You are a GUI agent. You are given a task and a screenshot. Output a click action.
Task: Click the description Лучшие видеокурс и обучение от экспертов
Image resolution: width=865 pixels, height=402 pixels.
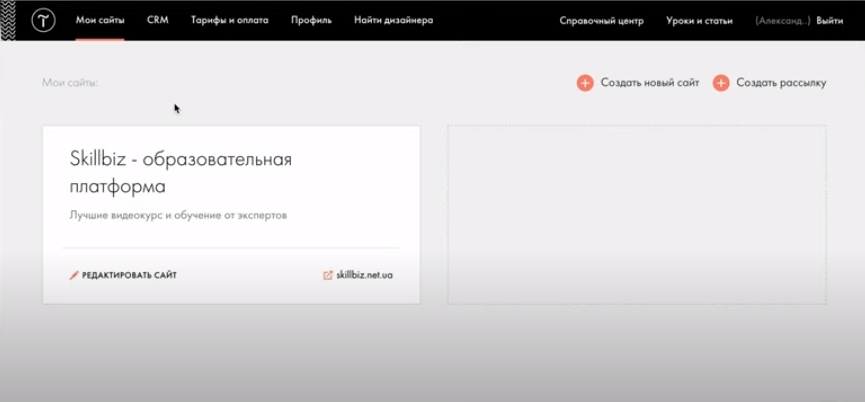[178, 215]
